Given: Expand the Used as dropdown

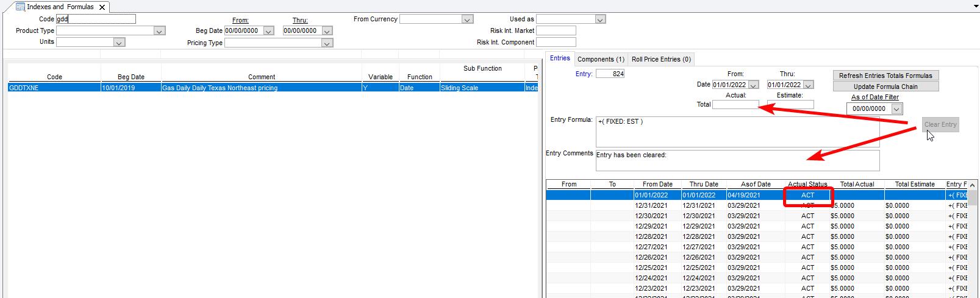Looking at the screenshot, I should [600, 20].
